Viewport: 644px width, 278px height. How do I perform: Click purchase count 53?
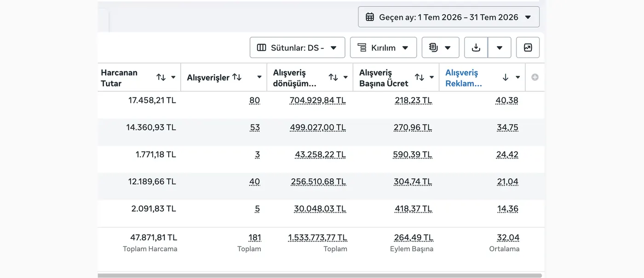pyautogui.click(x=255, y=128)
